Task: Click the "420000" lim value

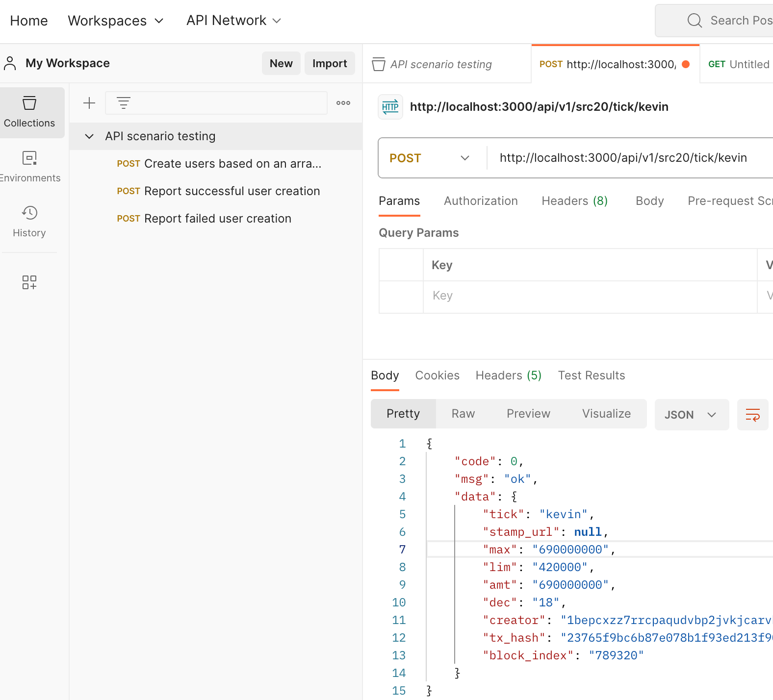Action: click(x=560, y=567)
